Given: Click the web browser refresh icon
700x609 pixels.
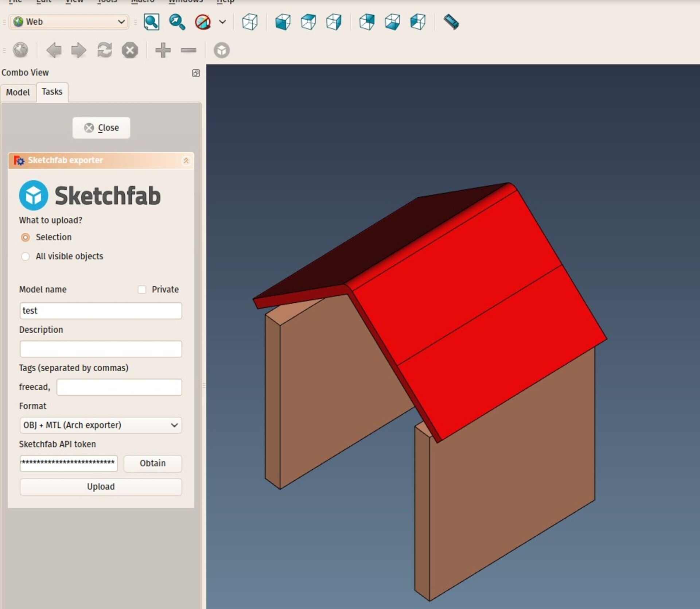Looking at the screenshot, I should click(105, 50).
